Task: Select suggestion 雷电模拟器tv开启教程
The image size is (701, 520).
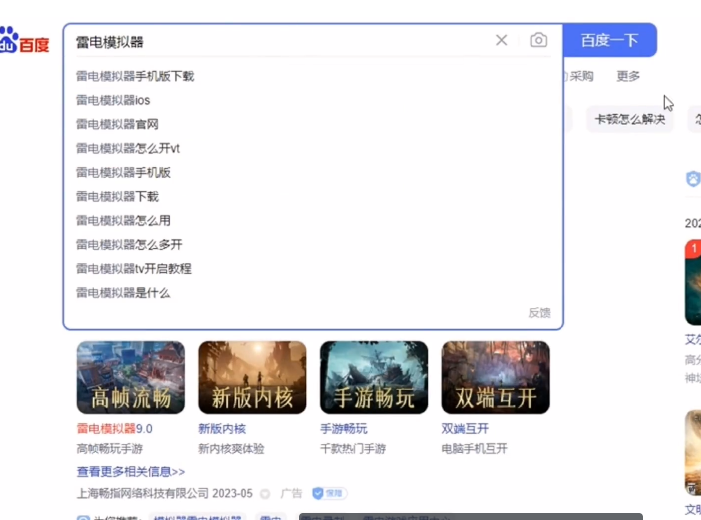Action: pyautogui.click(x=134, y=269)
